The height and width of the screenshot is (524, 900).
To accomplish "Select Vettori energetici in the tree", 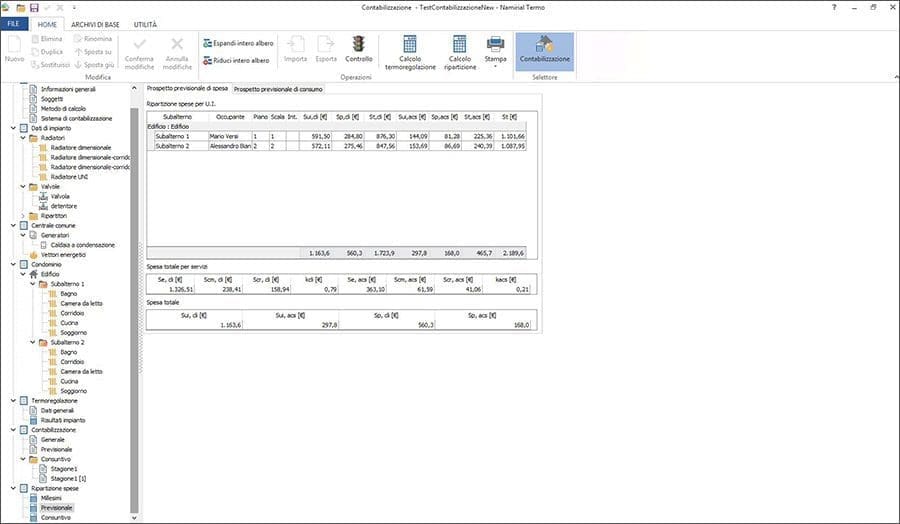I will [64, 255].
